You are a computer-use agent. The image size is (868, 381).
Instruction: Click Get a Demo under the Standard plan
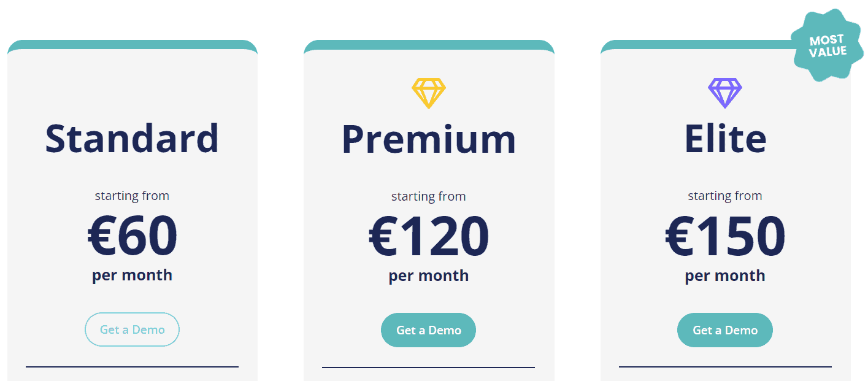point(132,329)
